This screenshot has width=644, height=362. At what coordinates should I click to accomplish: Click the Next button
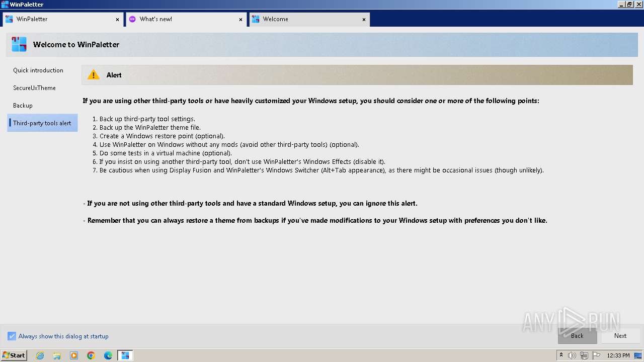pos(620,336)
